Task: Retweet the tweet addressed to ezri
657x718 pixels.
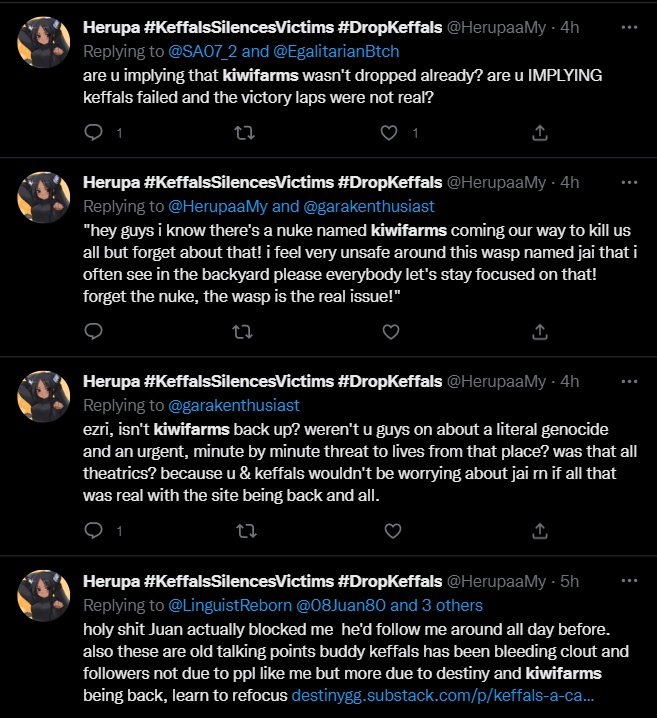Action: tap(241, 530)
